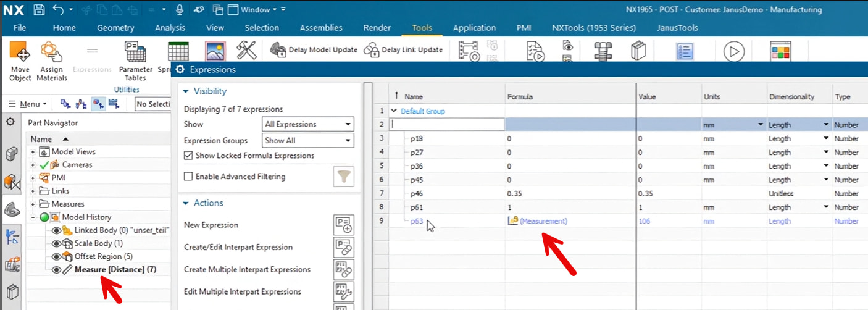Hide the Scale Body (1) feature
The image size is (868, 310).
pyautogui.click(x=56, y=243)
